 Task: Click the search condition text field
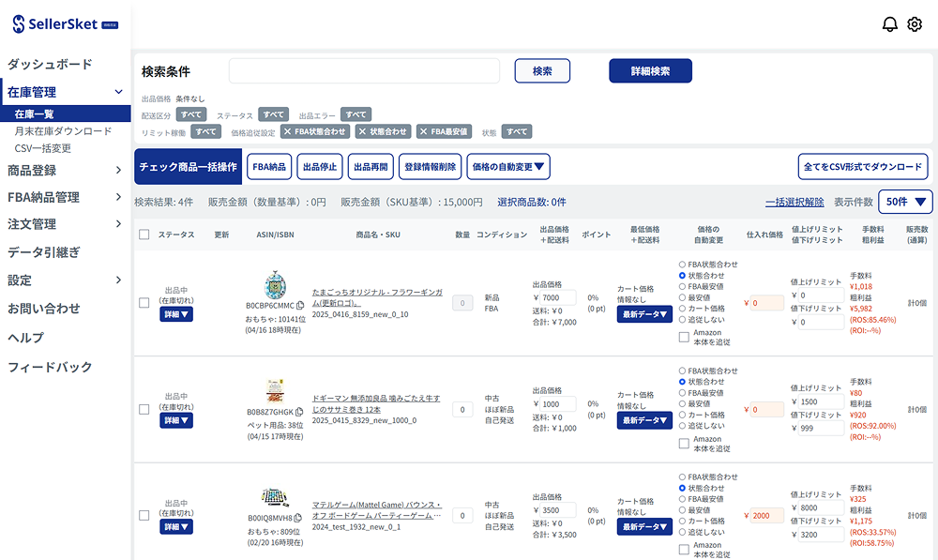364,71
